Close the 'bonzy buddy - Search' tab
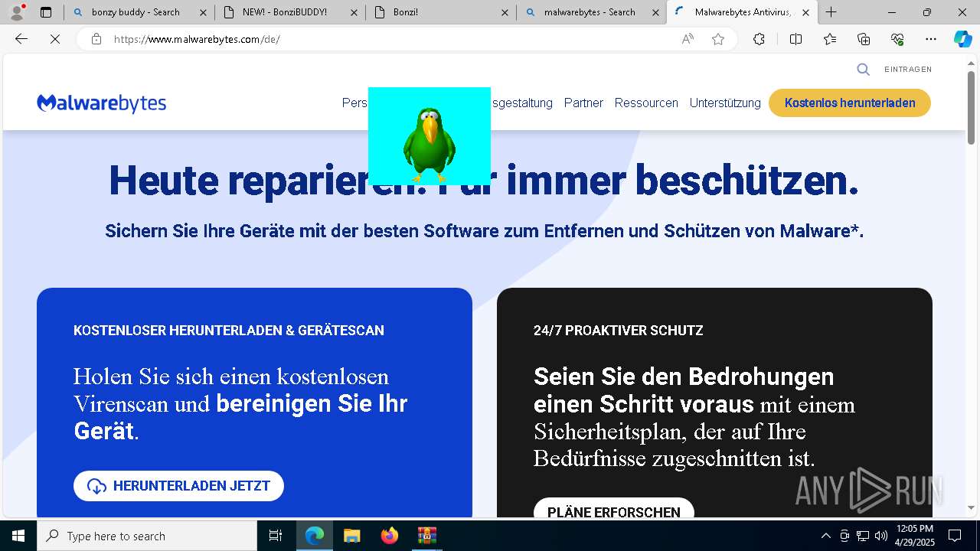This screenshot has width=980, height=551. pos(203,12)
